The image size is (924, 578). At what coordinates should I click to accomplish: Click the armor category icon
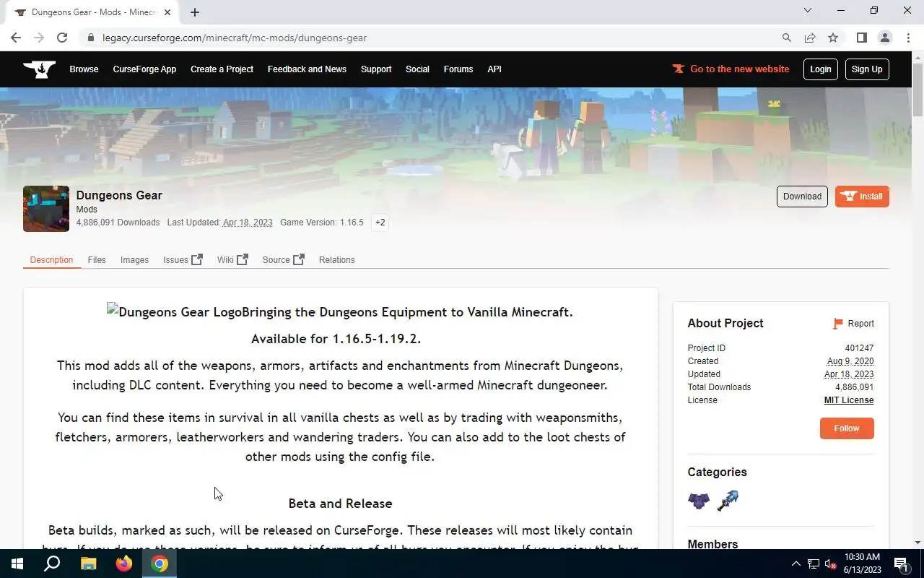[x=699, y=500]
